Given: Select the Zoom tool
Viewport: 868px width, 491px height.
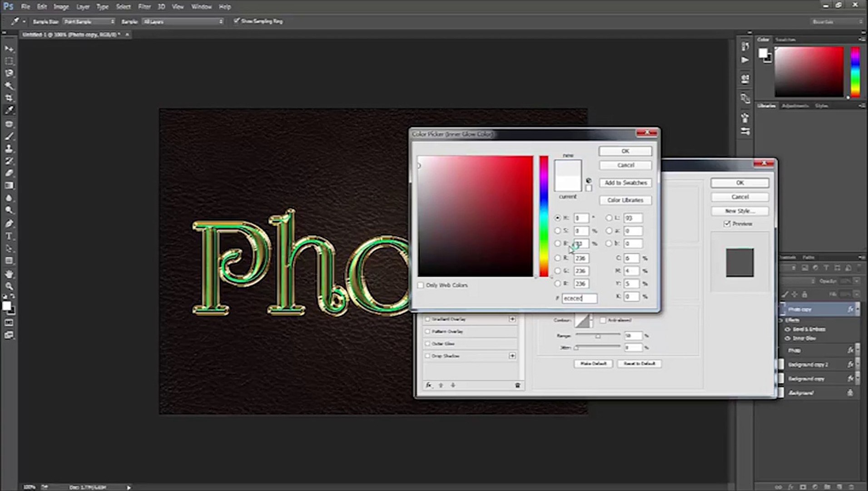Looking at the screenshot, I should [9, 286].
